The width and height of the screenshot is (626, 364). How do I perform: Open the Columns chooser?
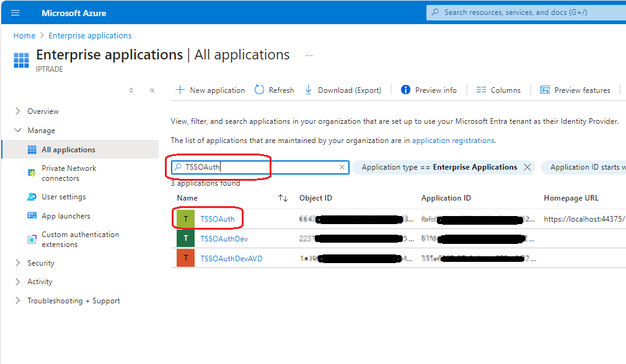click(x=498, y=90)
